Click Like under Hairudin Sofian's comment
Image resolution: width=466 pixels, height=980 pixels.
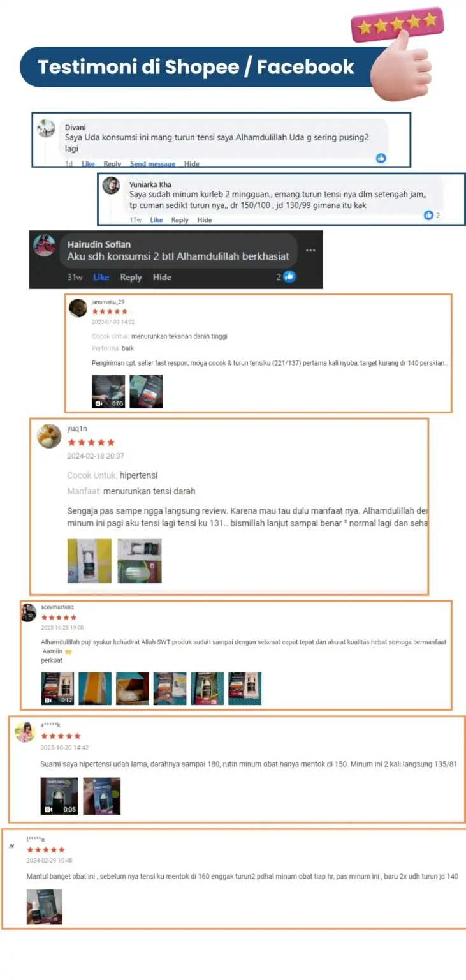tap(101, 278)
